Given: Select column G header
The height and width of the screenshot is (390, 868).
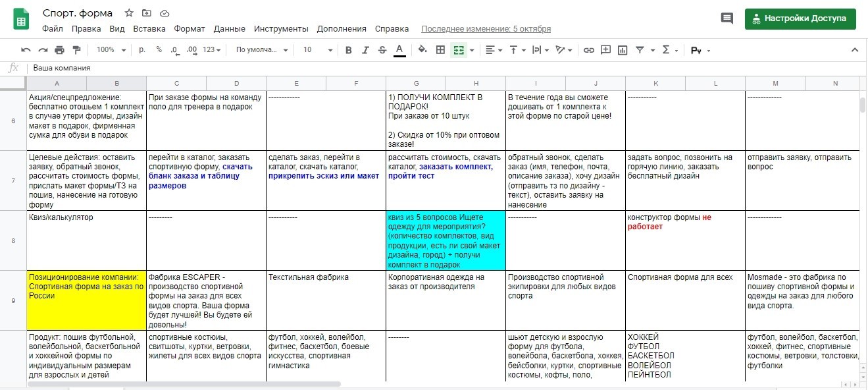Looking at the screenshot, I should coord(416,84).
